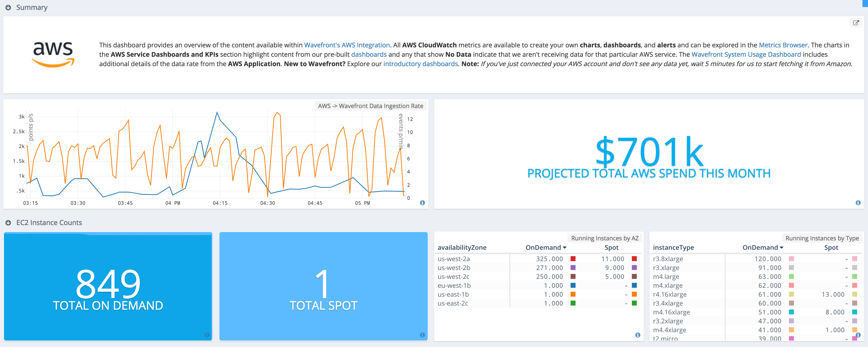Click blue OnDemand swatch for eu-west-1b
Viewport: 868px width, 347px height.
(x=573, y=285)
